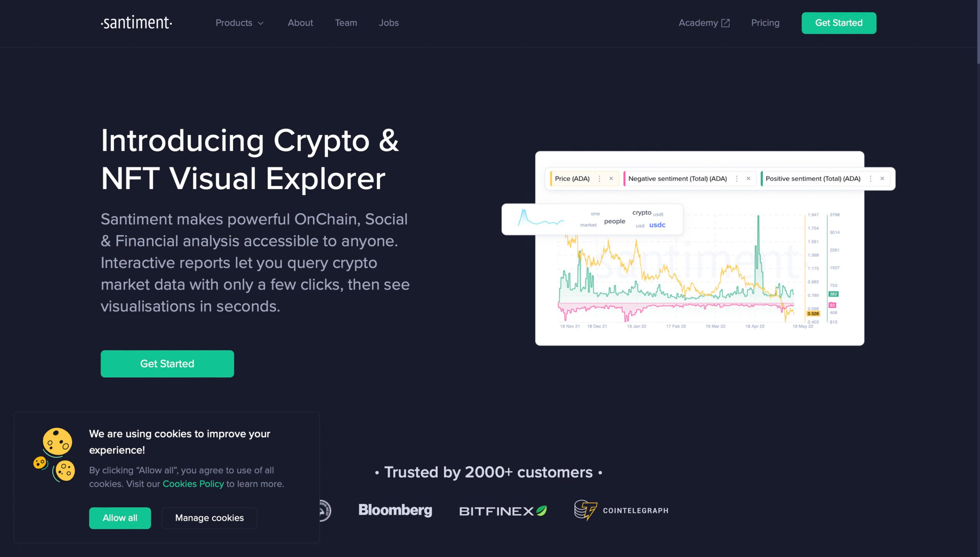Click the Cookies Policy link
The image size is (980, 557).
(193, 484)
